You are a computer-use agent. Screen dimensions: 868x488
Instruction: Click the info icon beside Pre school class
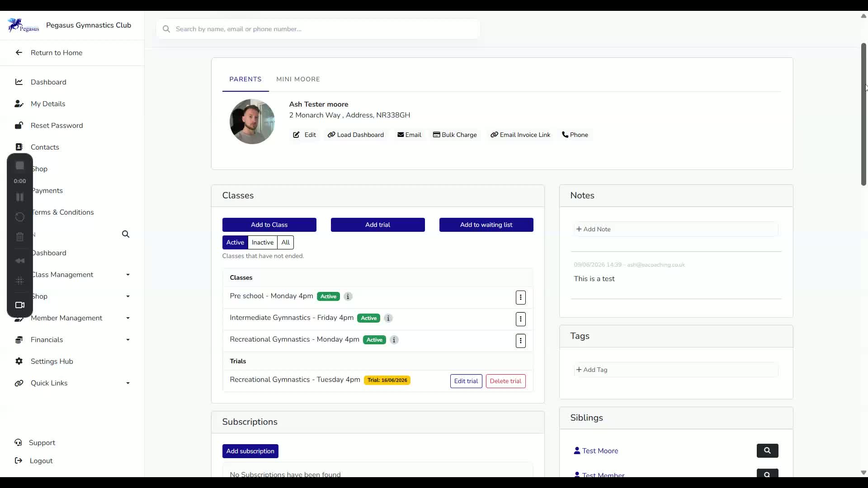pyautogui.click(x=348, y=296)
